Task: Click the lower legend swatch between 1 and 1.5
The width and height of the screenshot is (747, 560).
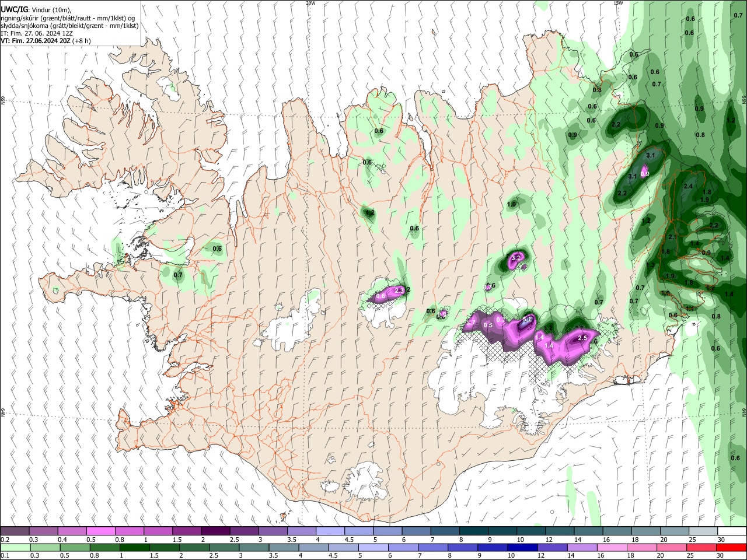Action: coord(134,547)
